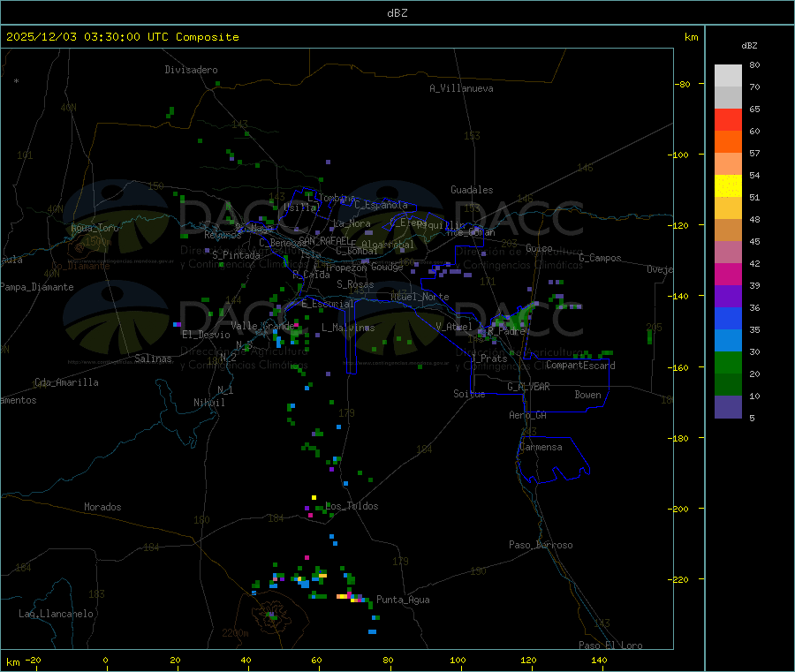Click the -80 km vertical axis tick
The image size is (795, 672).
(683, 84)
